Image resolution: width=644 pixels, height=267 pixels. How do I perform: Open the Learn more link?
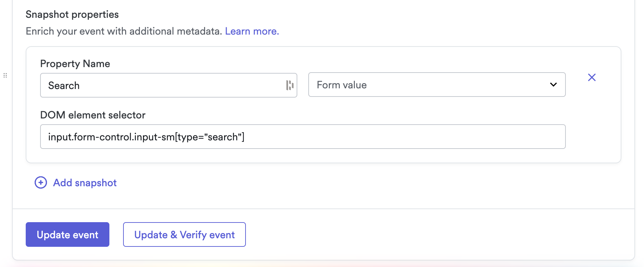252,31
